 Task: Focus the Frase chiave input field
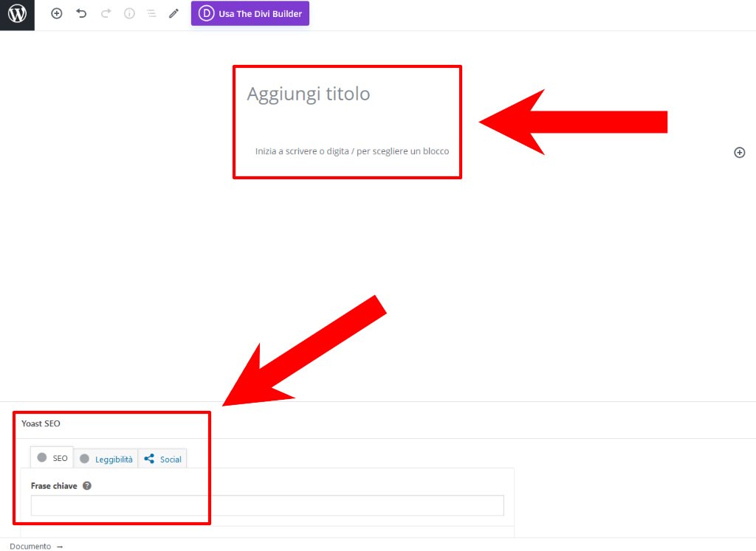(267, 505)
